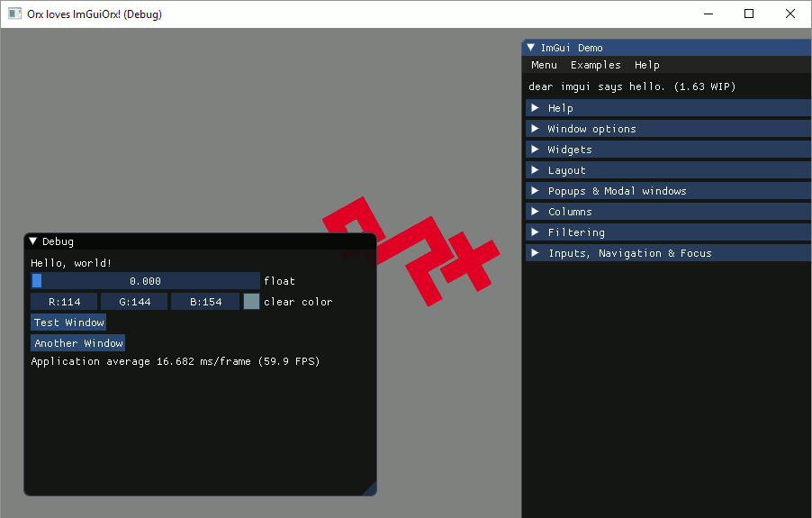The width and height of the screenshot is (812, 518).
Task: Click the Test Window button
Action: tap(68, 323)
